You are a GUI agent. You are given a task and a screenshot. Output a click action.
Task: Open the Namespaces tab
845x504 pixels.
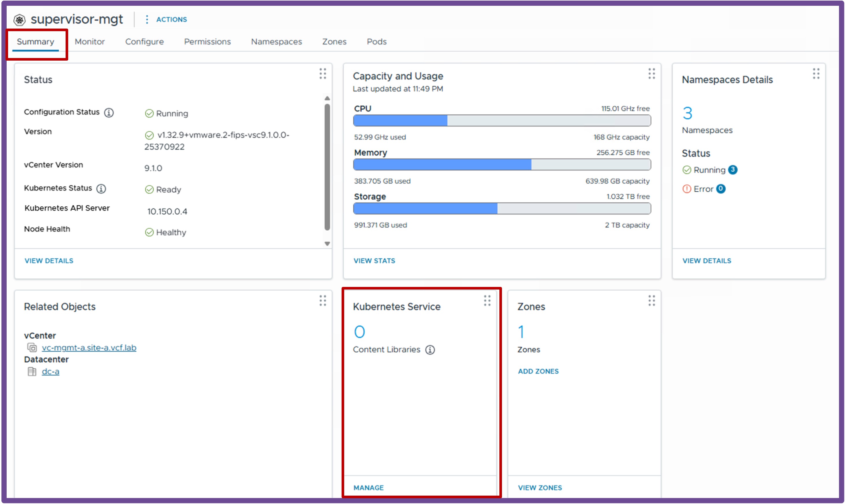[276, 42]
